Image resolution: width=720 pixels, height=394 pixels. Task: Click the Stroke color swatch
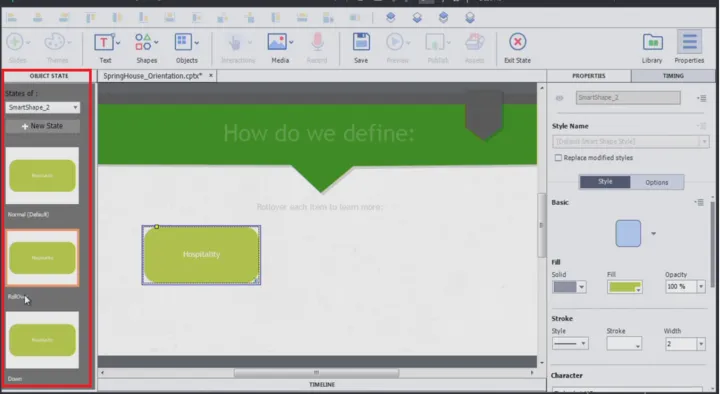point(624,343)
